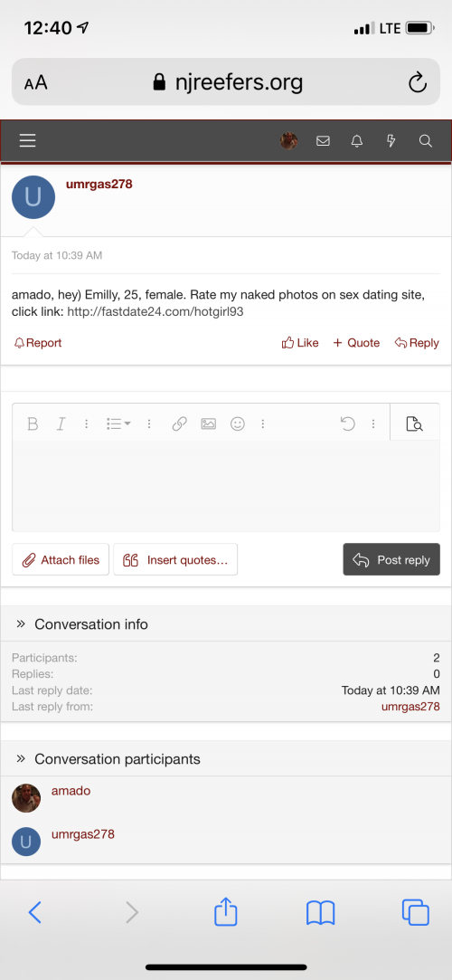Open the magnifier search icon

point(425,141)
